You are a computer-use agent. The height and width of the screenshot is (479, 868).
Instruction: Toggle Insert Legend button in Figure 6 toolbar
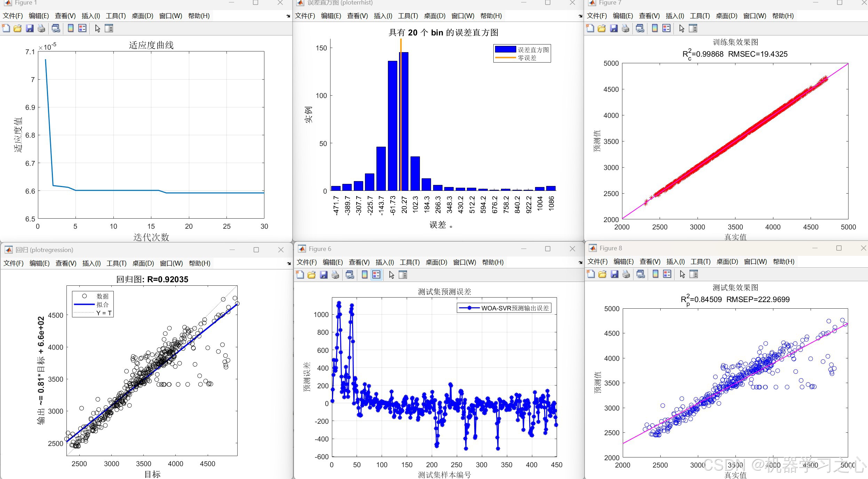coord(376,275)
